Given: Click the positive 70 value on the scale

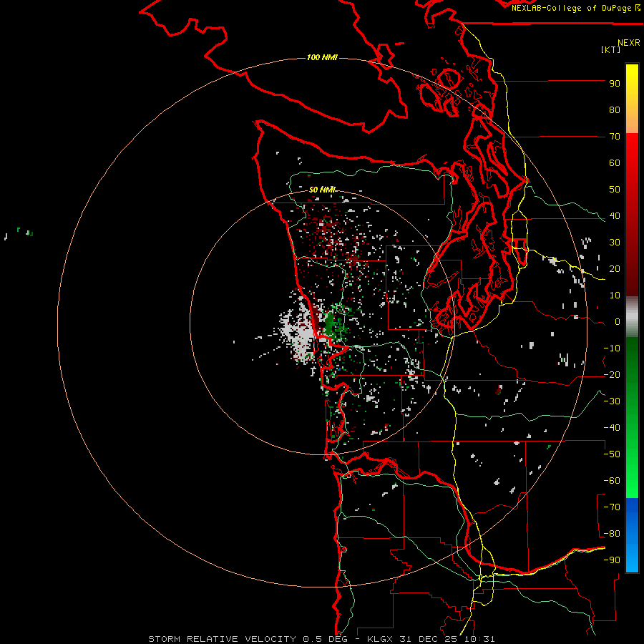Looking at the screenshot, I should [615, 137].
